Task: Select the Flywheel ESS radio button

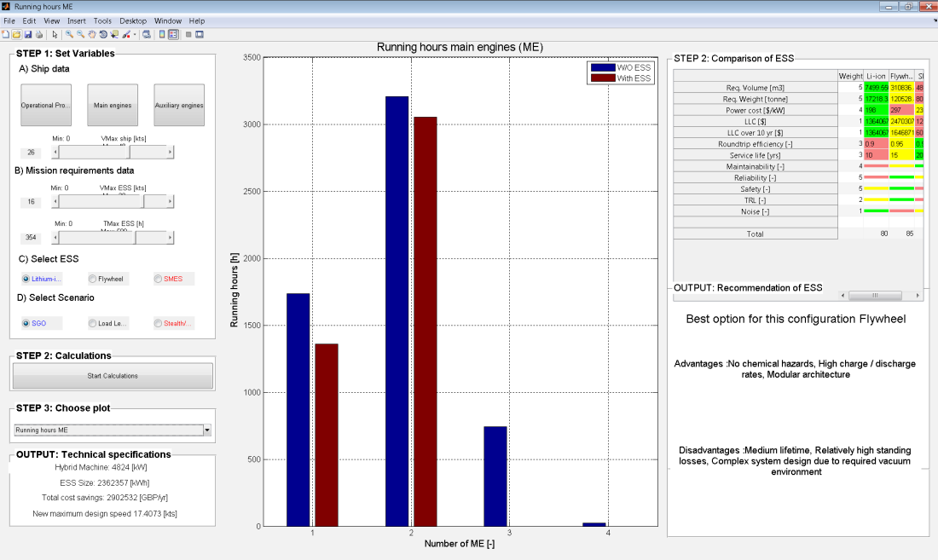Action: click(x=93, y=279)
